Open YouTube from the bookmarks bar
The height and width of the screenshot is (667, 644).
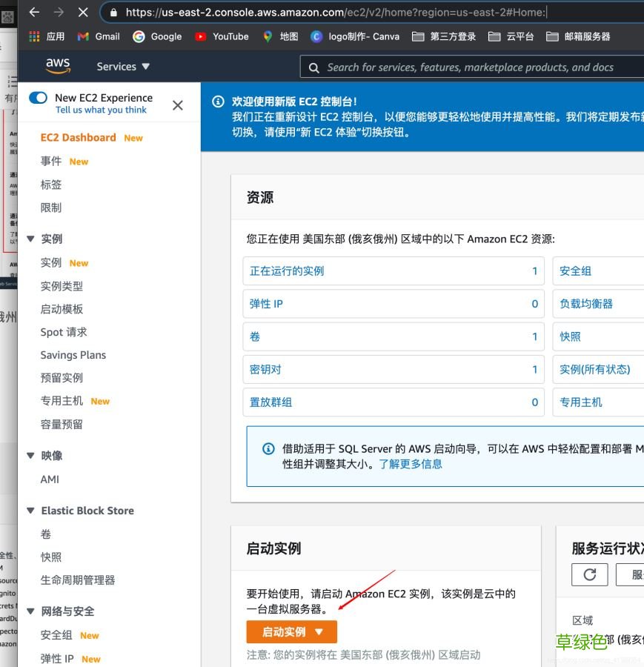click(222, 35)
